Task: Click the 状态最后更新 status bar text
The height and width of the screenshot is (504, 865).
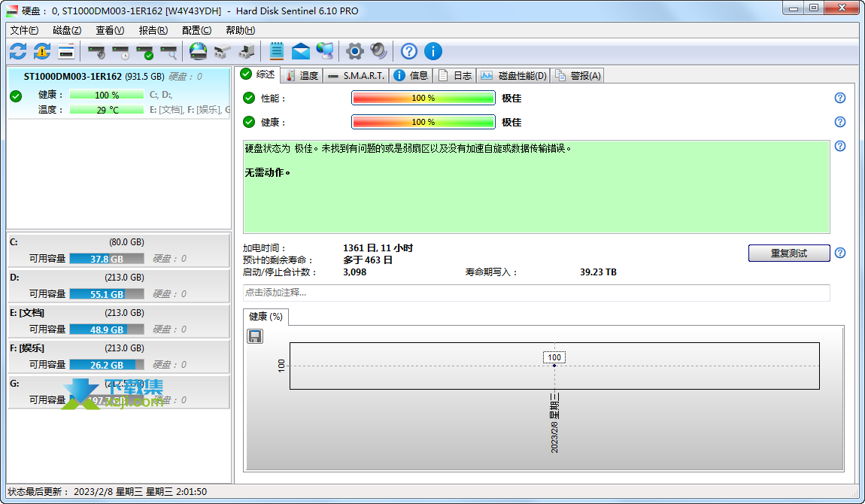Action: [107, 491]
